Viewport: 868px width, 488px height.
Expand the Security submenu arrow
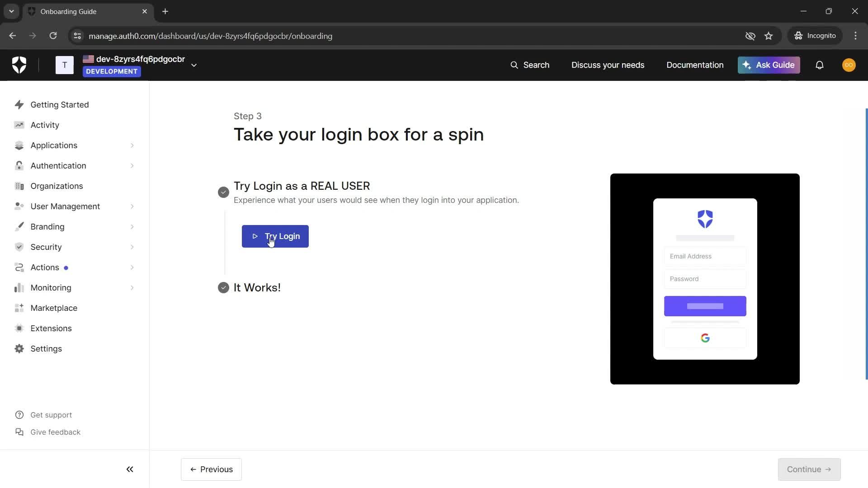[x=132, y=247]
